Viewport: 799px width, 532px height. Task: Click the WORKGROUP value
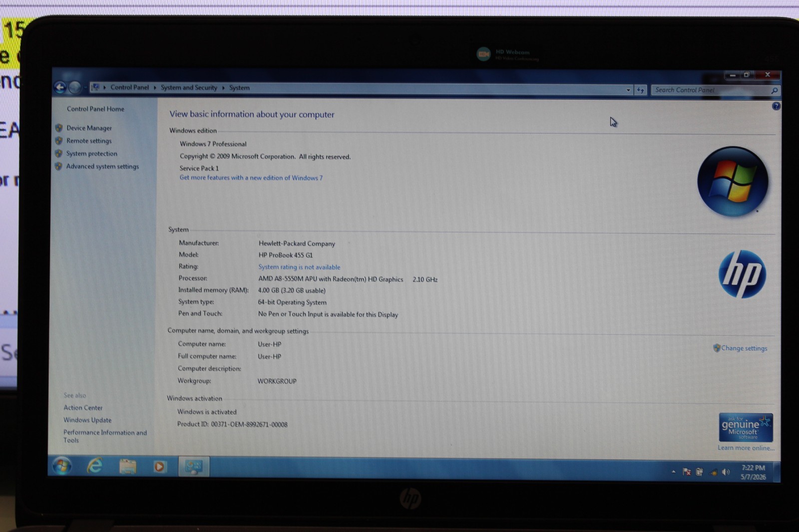tap(277, 381)
